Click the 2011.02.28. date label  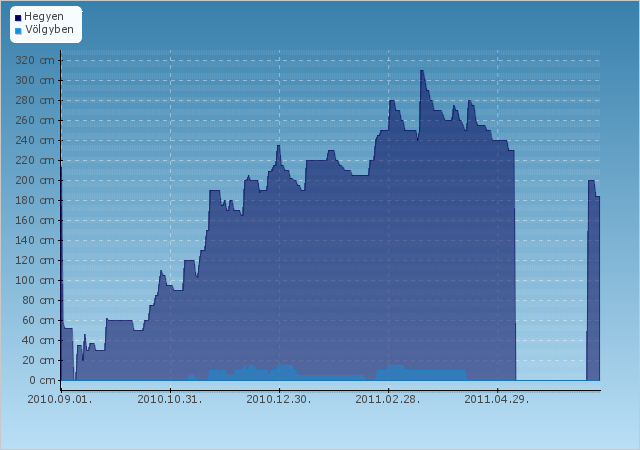pyautogui.click(x=388, y=399)
